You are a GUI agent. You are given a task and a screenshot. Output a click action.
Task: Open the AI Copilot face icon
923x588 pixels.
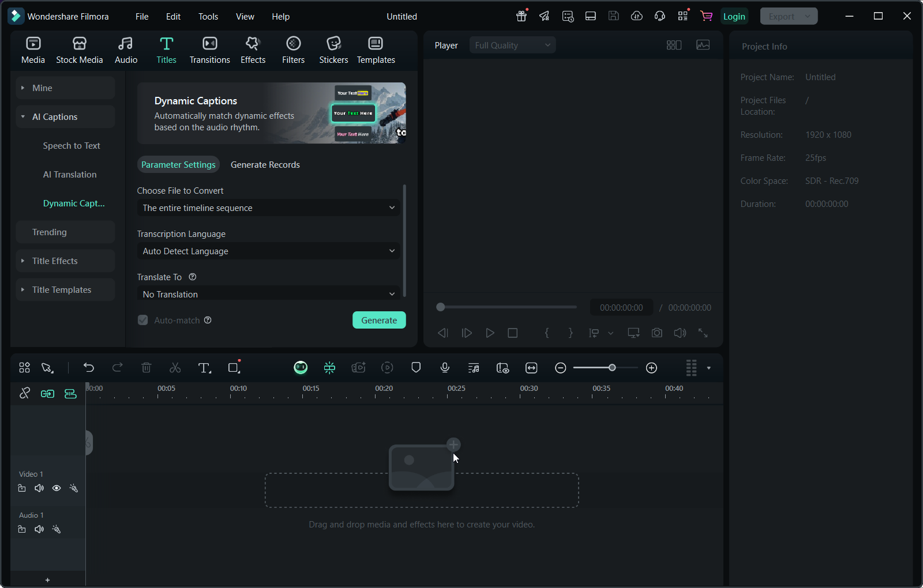pos(301,368)
